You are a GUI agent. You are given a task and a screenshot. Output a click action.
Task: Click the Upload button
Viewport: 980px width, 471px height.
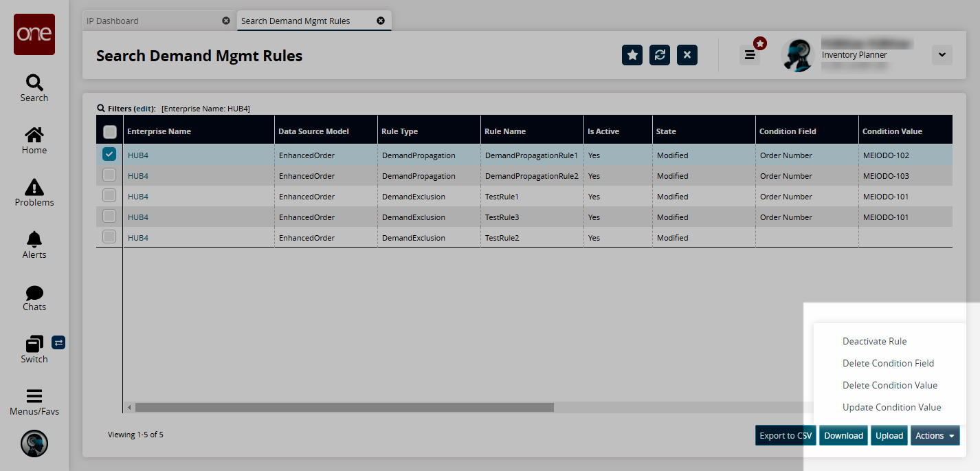889,435
